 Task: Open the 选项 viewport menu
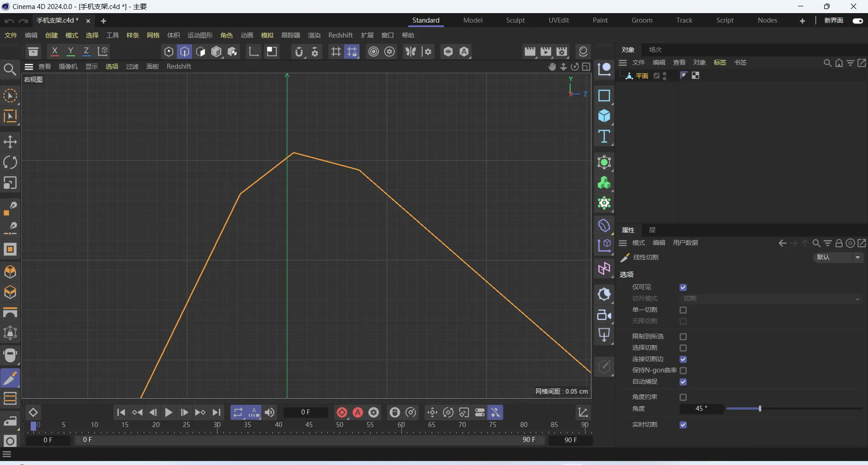coord(112,66)
